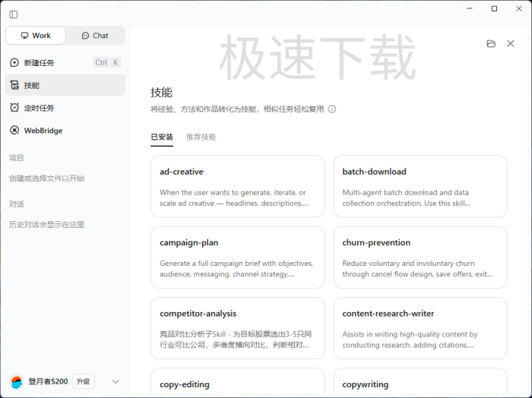Open the campaign-plan skill card
Screen dimensions: 532x398
coord(237,257)
